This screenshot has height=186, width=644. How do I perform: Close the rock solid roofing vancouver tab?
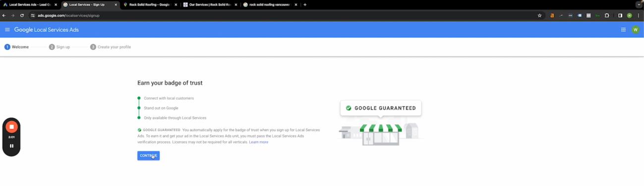(296, 4)
